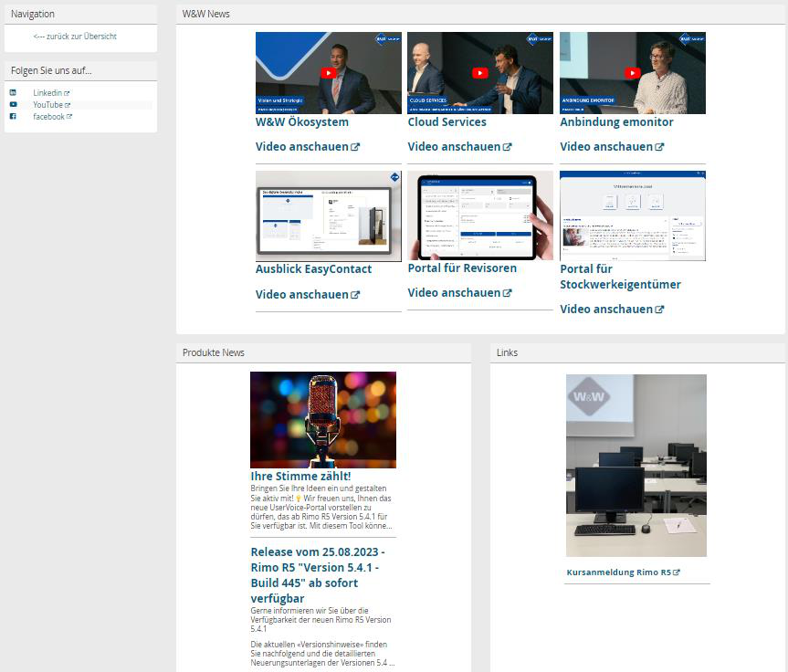Image resolution: width=788 pixels, height=672 pixels.
Task: Click the W&W News panel header
Action: 480,14
